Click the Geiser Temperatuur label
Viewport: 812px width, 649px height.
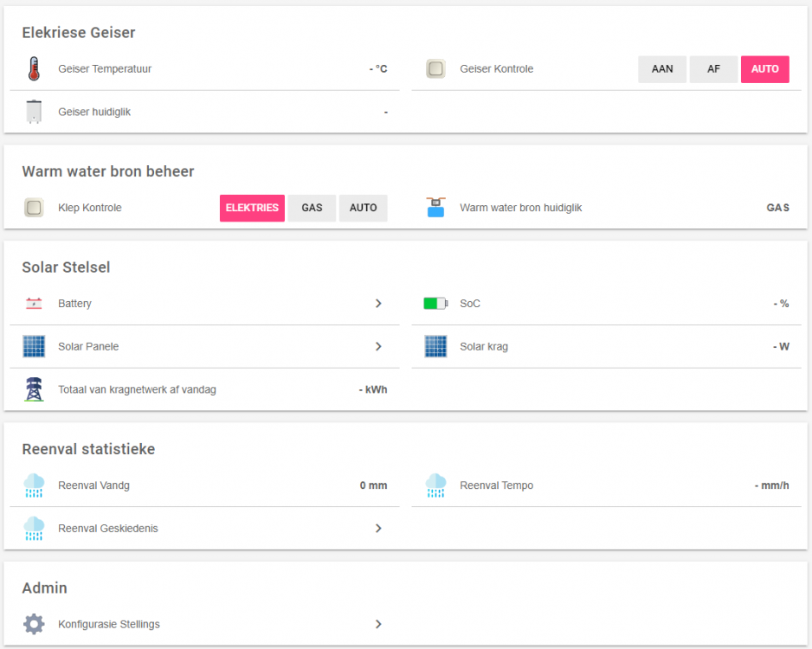pyautogui.click(x=105, y=69)
